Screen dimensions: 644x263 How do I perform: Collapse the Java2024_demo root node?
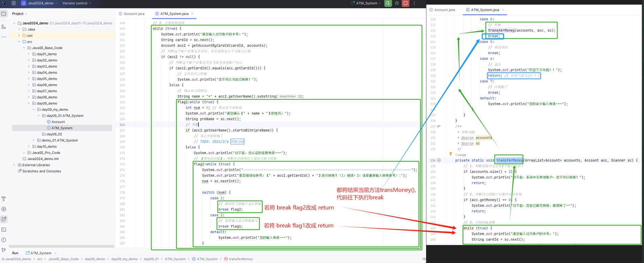tap(14, 23)
